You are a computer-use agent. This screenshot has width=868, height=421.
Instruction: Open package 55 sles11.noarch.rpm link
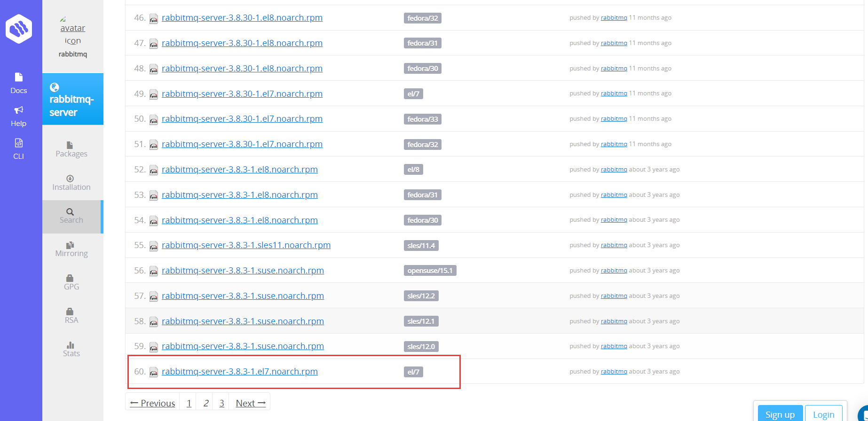tap(246, 245)
